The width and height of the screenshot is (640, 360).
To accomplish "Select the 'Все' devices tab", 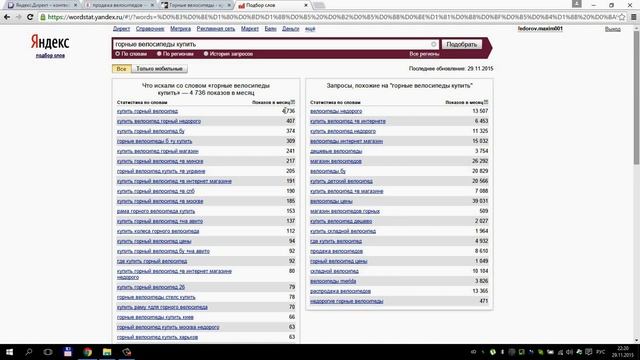I will coord(122,69).
